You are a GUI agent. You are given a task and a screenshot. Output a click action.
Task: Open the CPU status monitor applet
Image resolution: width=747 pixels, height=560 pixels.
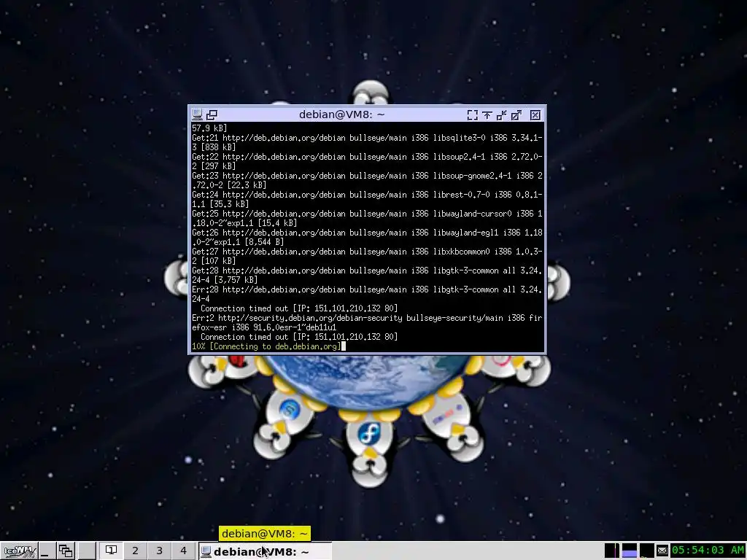click(x=612, y=551)
